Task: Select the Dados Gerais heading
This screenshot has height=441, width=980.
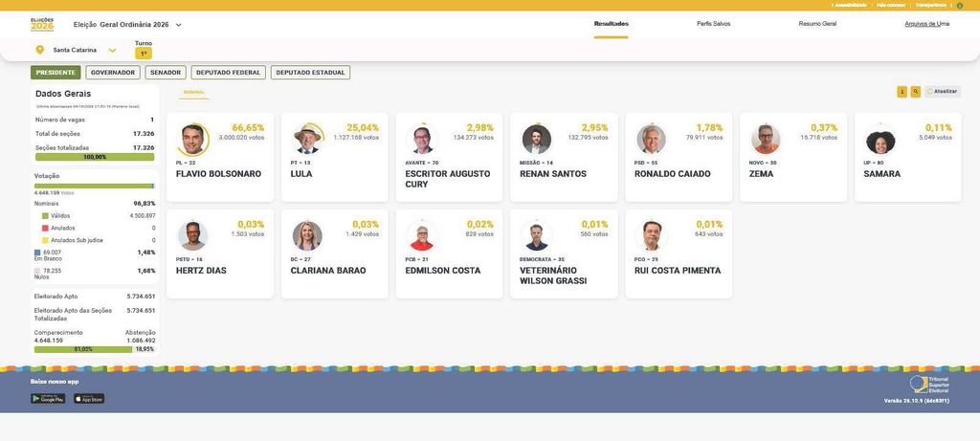Action: click(63, 94)
